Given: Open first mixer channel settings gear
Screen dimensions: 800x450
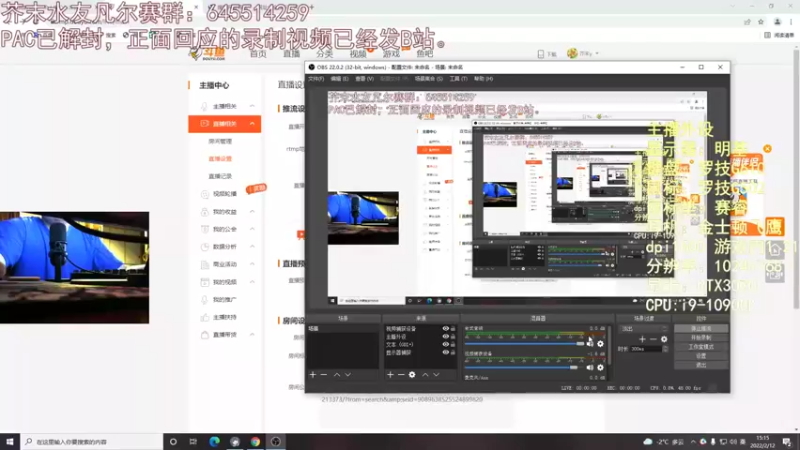Looking at the screenshot, I should tap(601, 344).
